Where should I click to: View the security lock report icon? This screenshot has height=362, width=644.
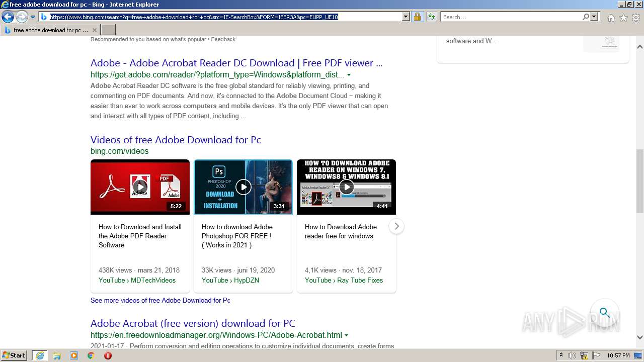click(x=417, y=17)
